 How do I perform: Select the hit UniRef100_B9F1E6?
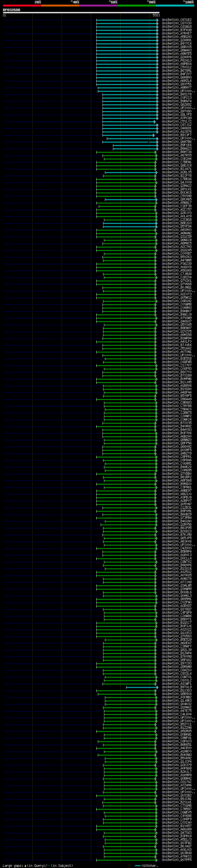176,145
